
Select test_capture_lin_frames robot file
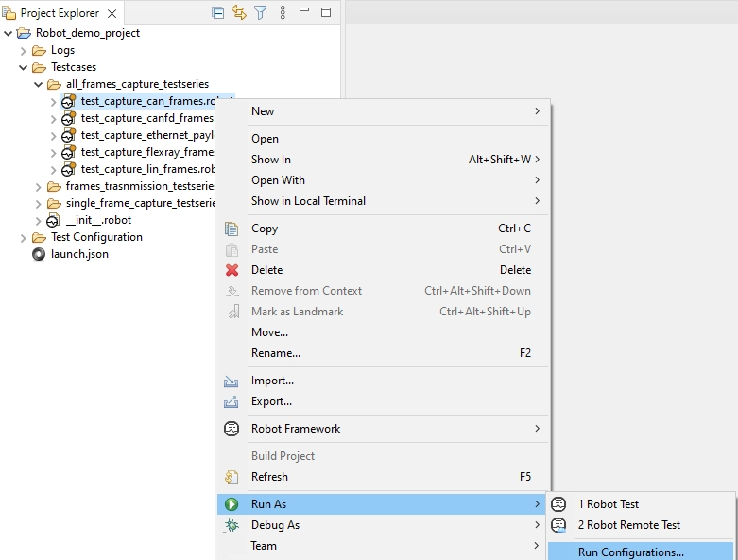coord(146,169)
